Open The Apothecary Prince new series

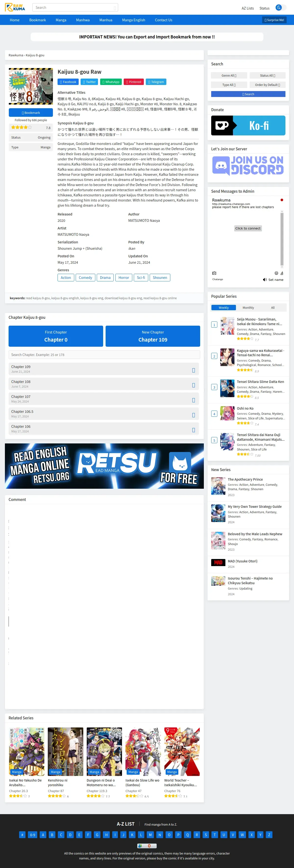point(245,479)
